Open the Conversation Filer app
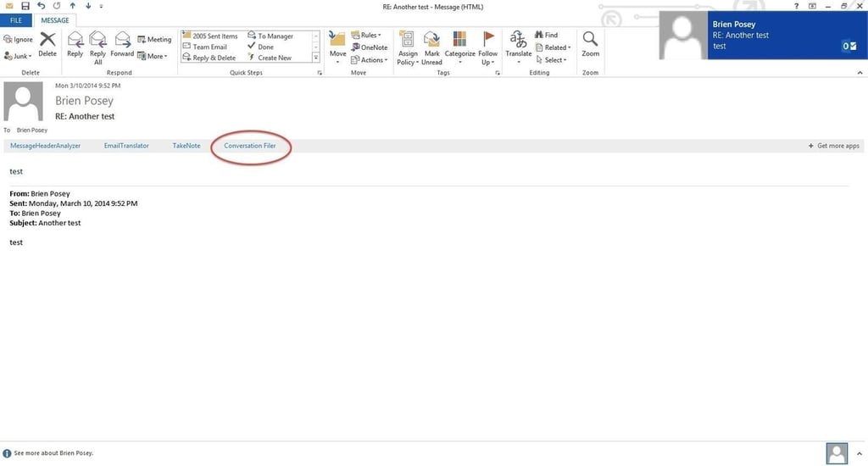The image size is (868, 466). (x=250, y=146)
